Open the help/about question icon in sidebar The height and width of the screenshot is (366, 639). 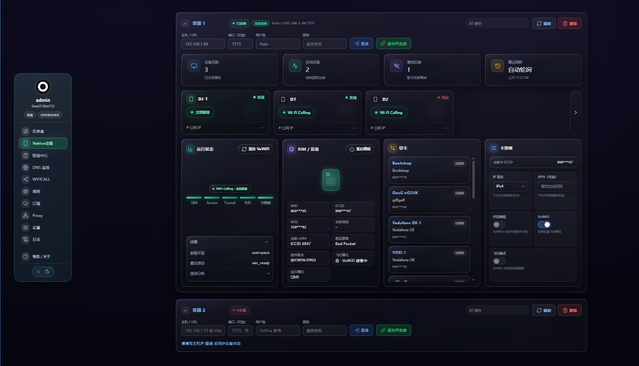coord(25,256)
